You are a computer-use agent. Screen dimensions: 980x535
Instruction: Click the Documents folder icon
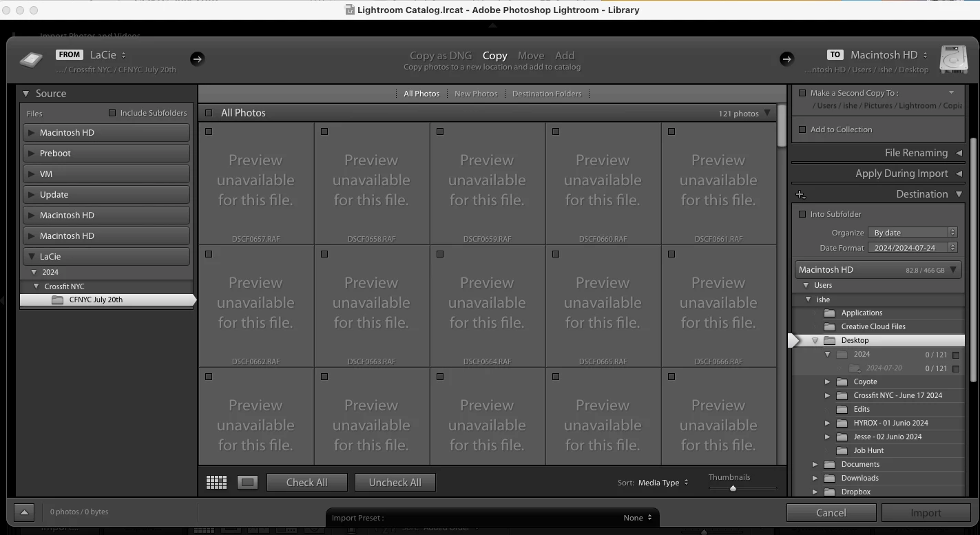click(x=829, y=464)
